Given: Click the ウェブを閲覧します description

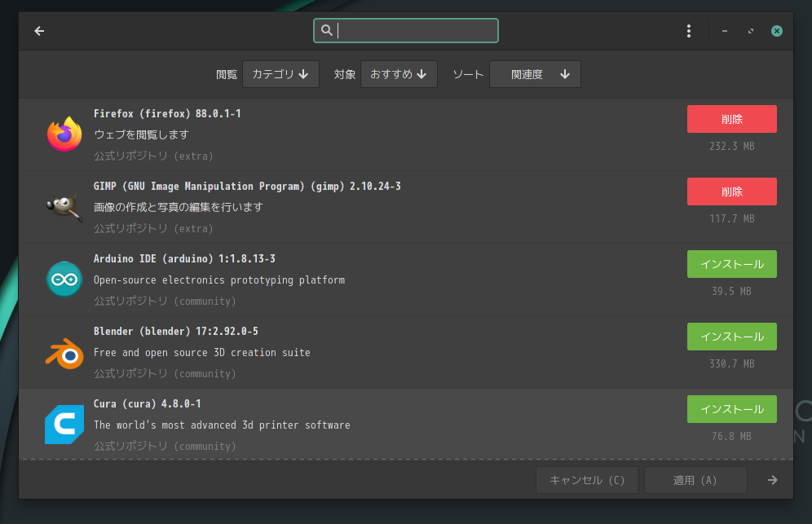Looking at the screenshot, I should [141, 134].
